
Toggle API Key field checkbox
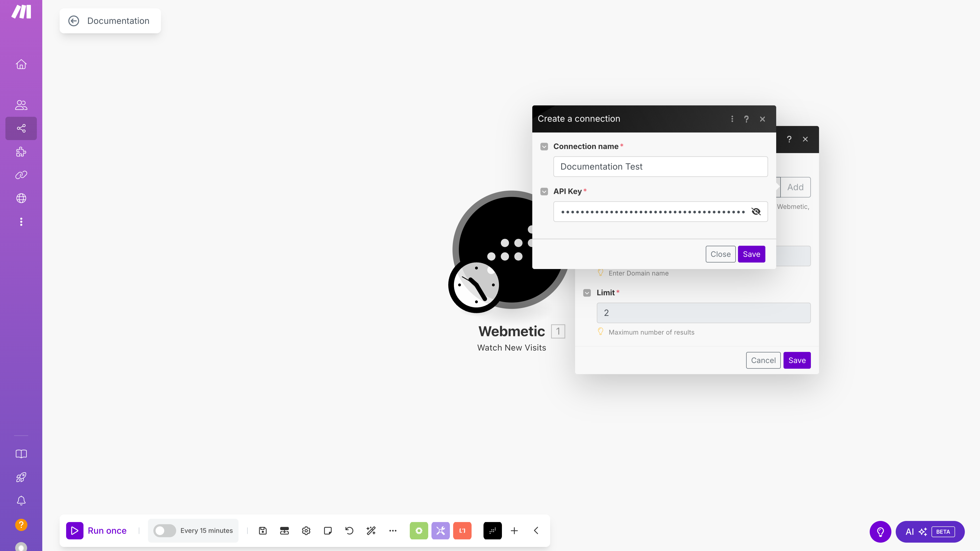(544, 192)
